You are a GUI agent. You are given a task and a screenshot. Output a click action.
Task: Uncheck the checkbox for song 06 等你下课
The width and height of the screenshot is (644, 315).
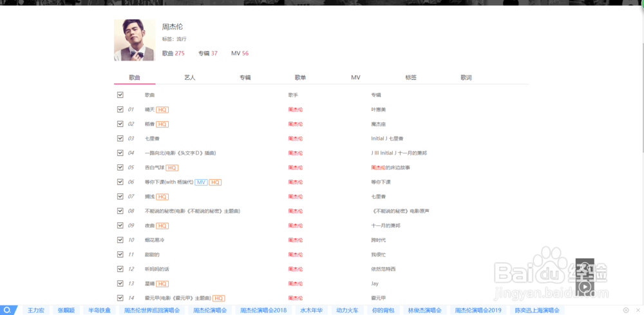(x=120, y=182)
